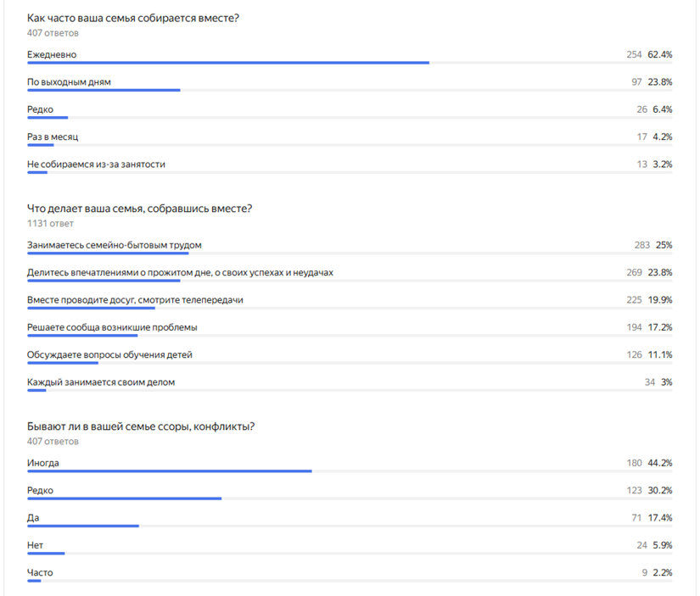Click question title 'Как часто ваша семья собирается вместе?'

(133, 19)
